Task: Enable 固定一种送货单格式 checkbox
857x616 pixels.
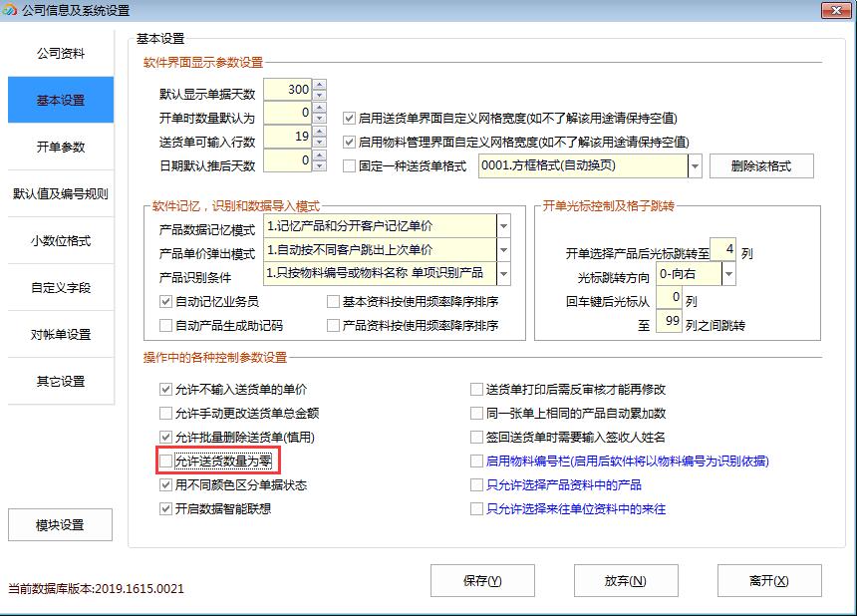Action: (349, 166)
